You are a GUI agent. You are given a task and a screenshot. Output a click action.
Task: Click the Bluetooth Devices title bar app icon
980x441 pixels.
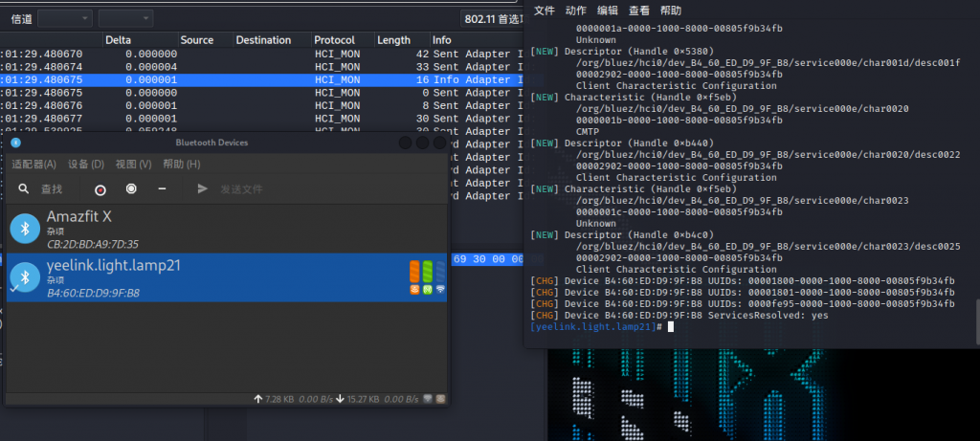tap(16, 143)
